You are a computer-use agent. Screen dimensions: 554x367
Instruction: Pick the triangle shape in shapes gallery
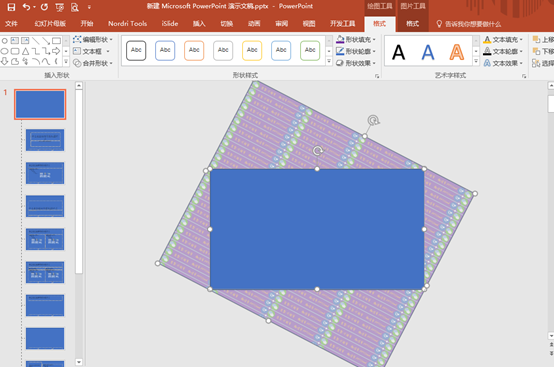(x=25, y=51)
